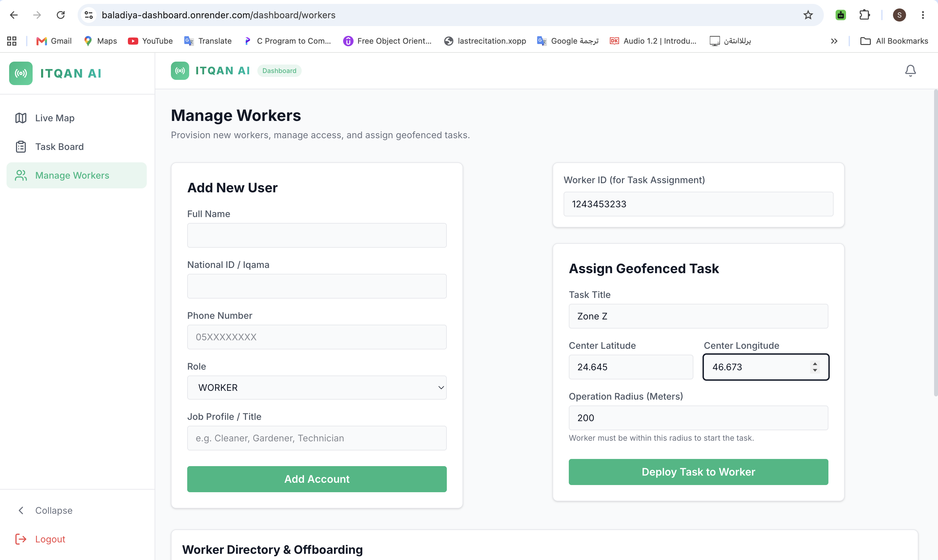This screenshot has width=938, height=560.
Task: Click the Live Map map icon
Action: (21, 118)
